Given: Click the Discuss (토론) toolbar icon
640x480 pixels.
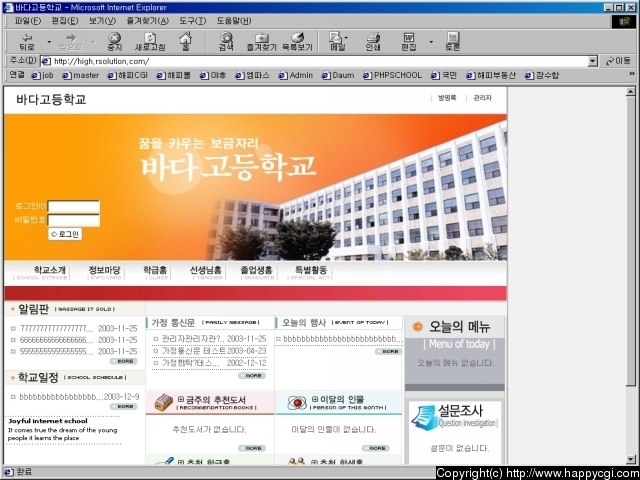Looking at the screenshot, I should pos(453,42).
